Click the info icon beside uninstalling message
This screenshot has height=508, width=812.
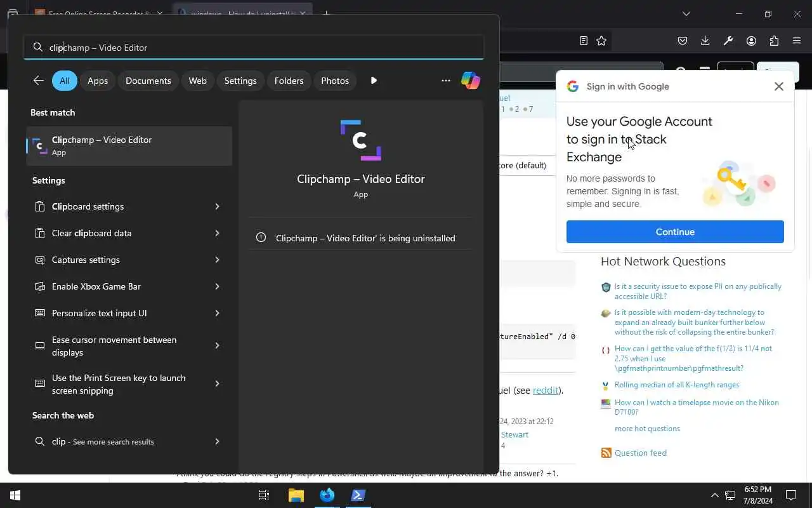(261, 237)
